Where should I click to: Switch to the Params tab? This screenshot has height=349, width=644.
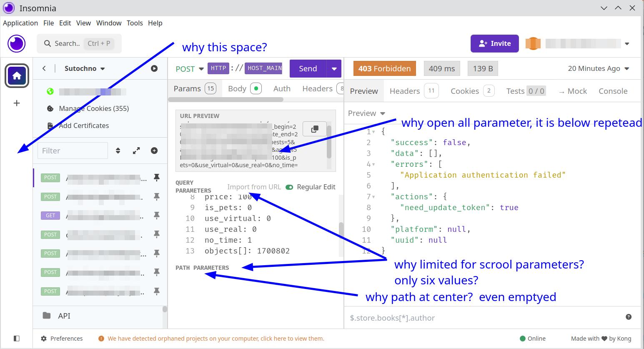click(195, 88)
